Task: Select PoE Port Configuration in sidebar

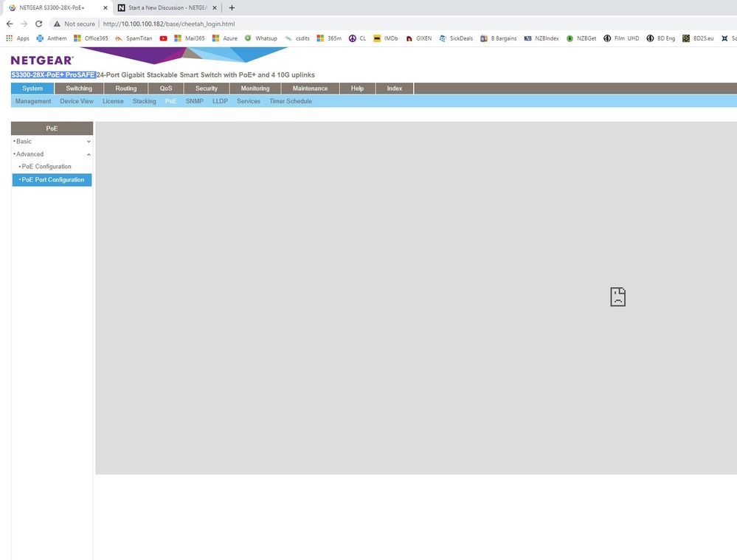Action: tap(52, 179)
